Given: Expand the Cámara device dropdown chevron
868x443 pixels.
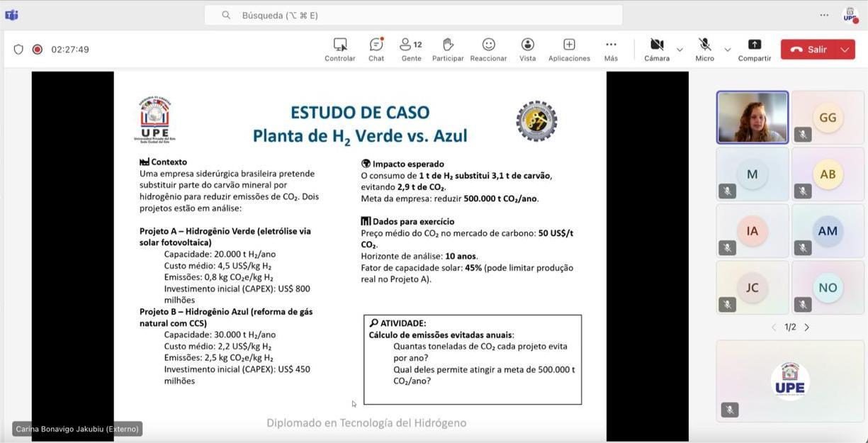Looking at the screenshot, I should tap(679, 50).
